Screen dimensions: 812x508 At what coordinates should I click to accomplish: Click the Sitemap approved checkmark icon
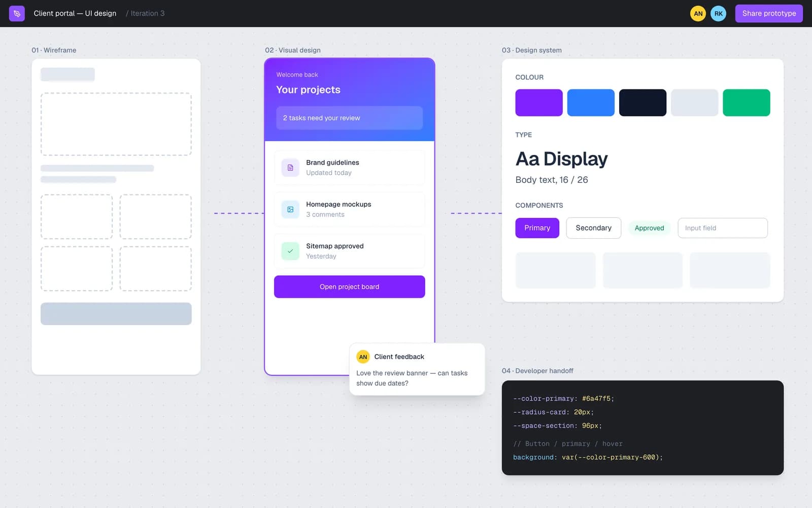[x=290, y=251]
